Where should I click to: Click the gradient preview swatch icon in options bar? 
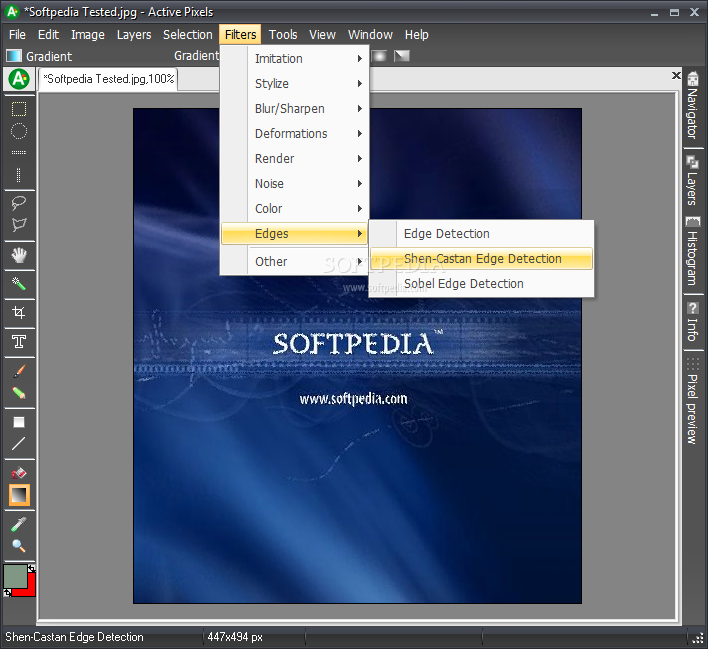point(14,56)
